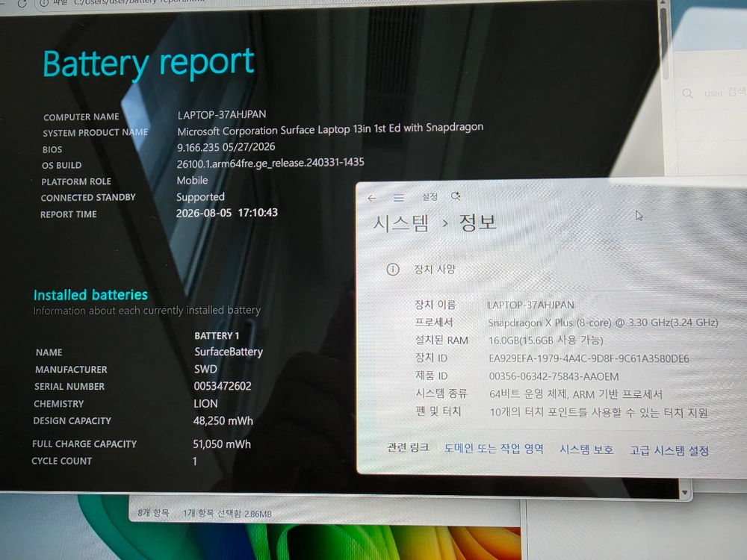The width and height of the screenshot is (747, 560).
Task: Open the 시스템 보호 link
Action: click(586, 449)
